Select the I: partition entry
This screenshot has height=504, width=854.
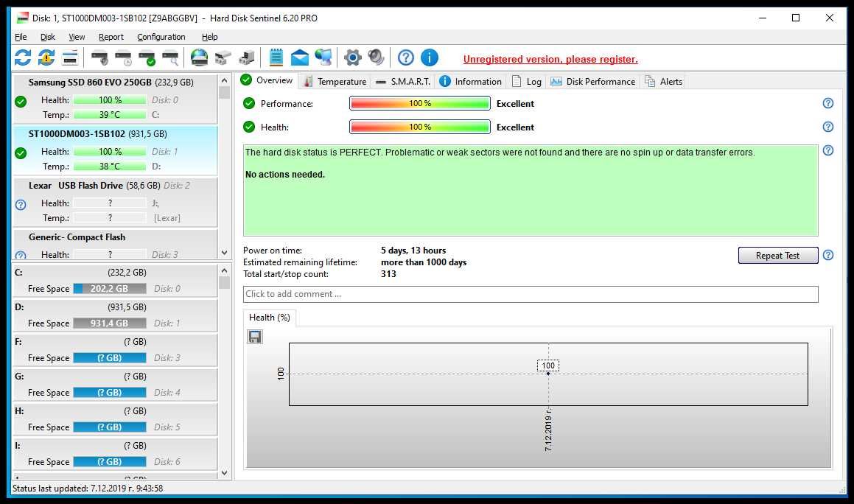coord(115,453)
